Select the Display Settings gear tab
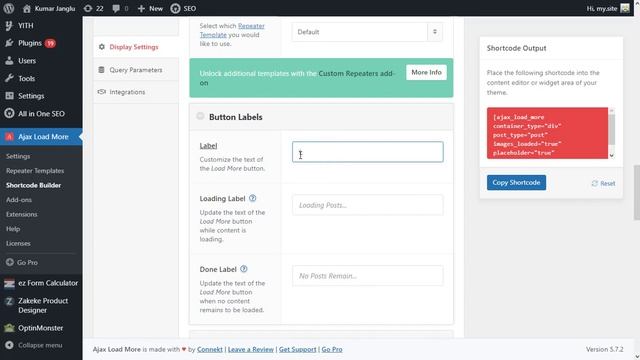This screenshot has height=360, width=640. [x=136, y=47]
